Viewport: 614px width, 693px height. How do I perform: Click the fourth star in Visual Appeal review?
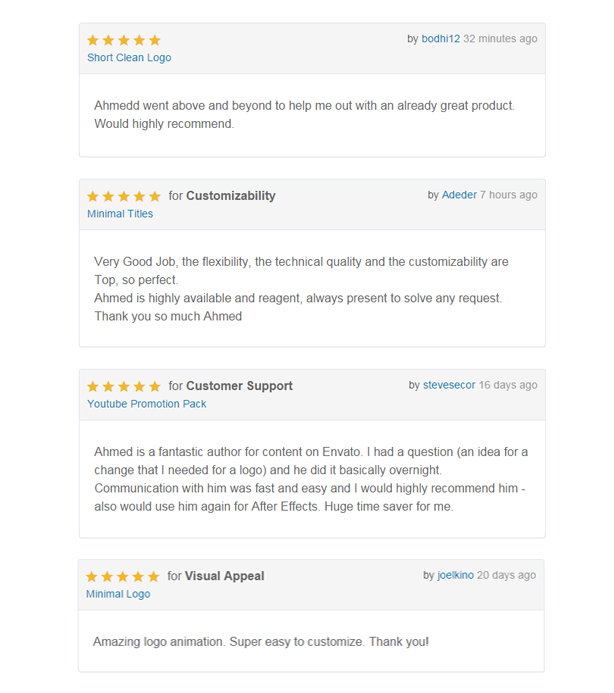coord(138,577)
